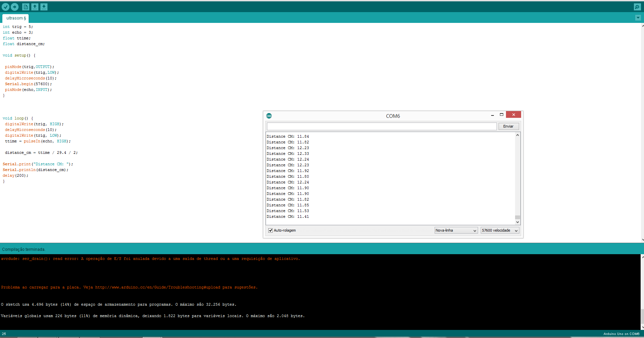Open the Serial Monitor magnifier icon
The height and width of the screenshot is (338, 644).
637,7
